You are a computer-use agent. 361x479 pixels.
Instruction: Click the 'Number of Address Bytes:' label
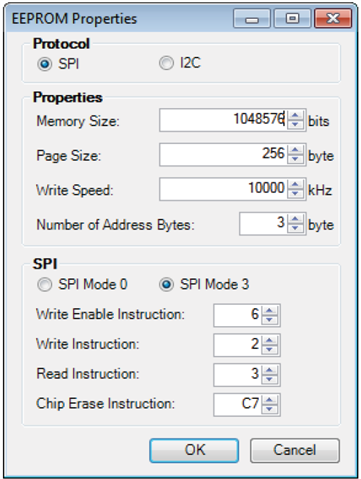115,225
